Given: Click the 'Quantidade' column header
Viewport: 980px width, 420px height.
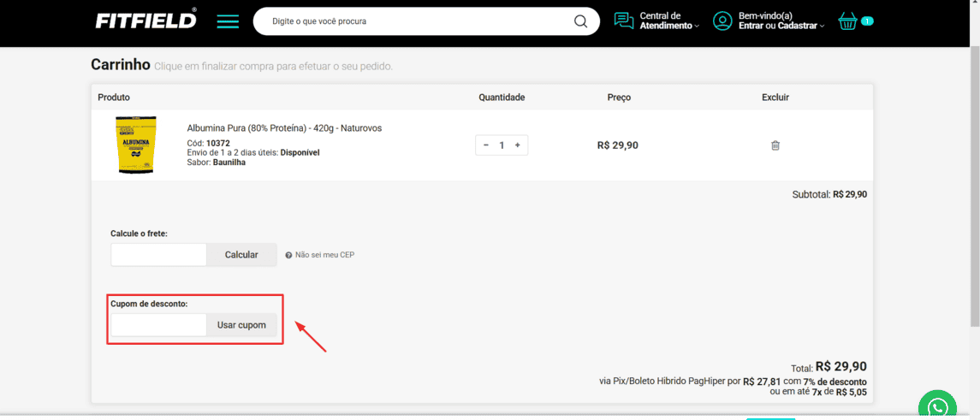Looking at the screenshot, I should [x=502, y=98].
